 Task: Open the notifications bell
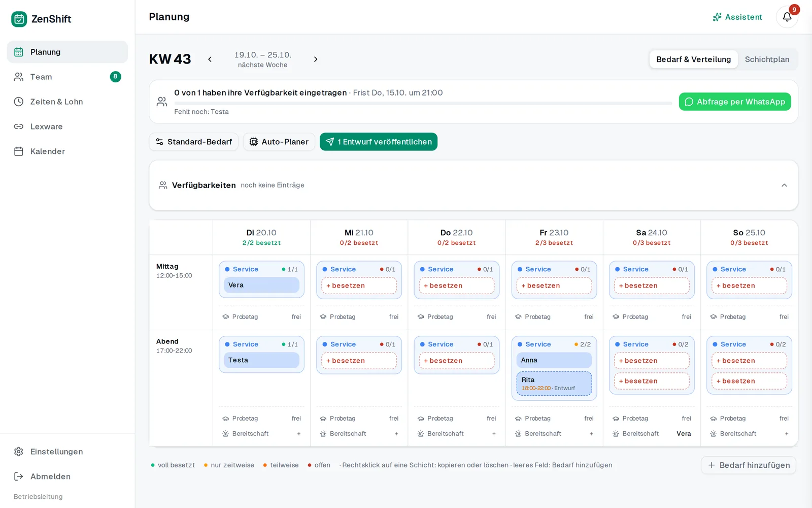[787, 17]
